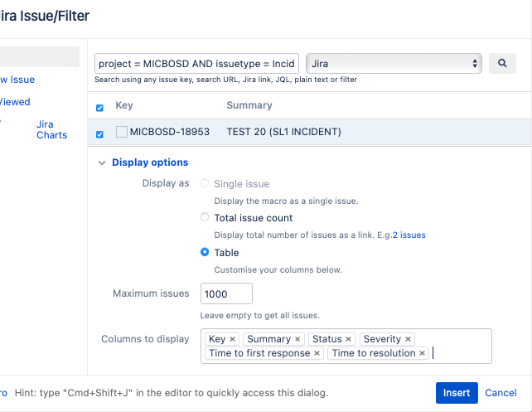Click the JQL search input field
The image size is (532, 412).
[x=196, y=64]
